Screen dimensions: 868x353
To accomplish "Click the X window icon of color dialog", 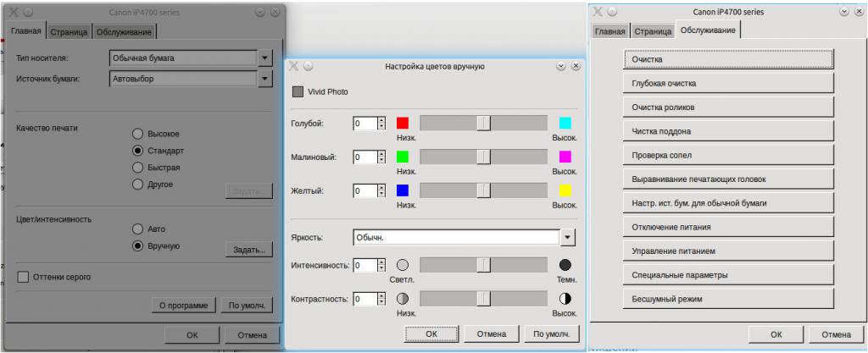I will (294, 66).
